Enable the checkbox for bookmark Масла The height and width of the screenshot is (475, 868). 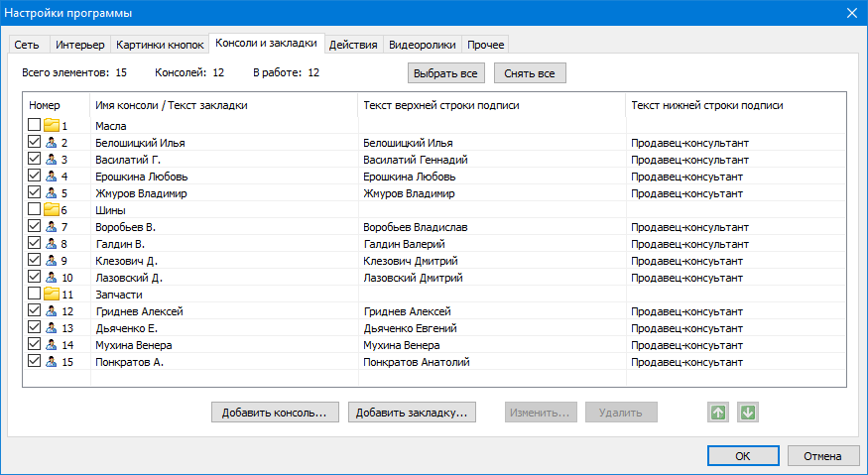tap(35, 126)
